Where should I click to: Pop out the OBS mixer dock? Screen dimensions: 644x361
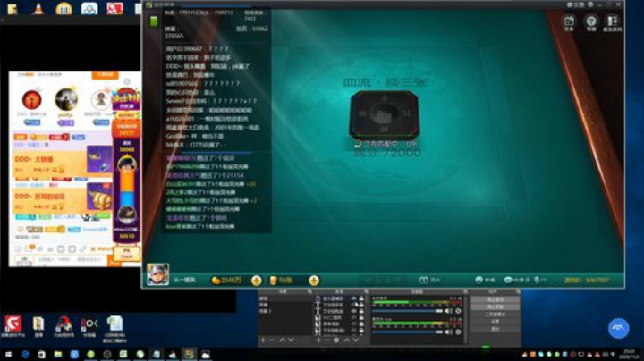point(465,291)
